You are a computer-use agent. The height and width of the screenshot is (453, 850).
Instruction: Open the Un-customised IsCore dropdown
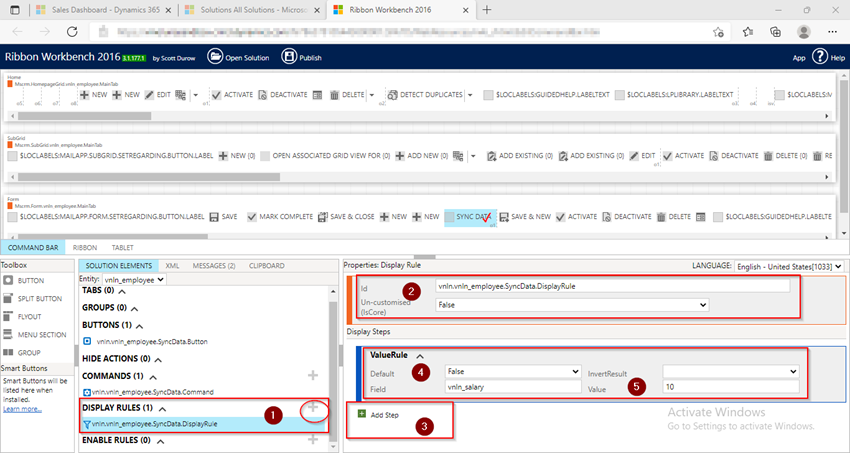572,305
